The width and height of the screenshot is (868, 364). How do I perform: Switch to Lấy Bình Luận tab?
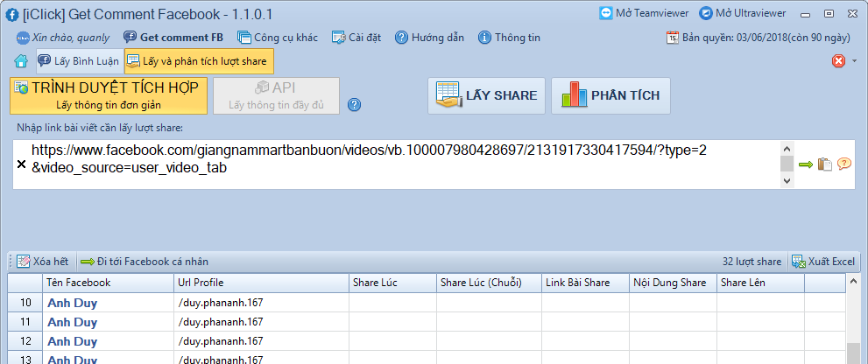click(80, 61)
